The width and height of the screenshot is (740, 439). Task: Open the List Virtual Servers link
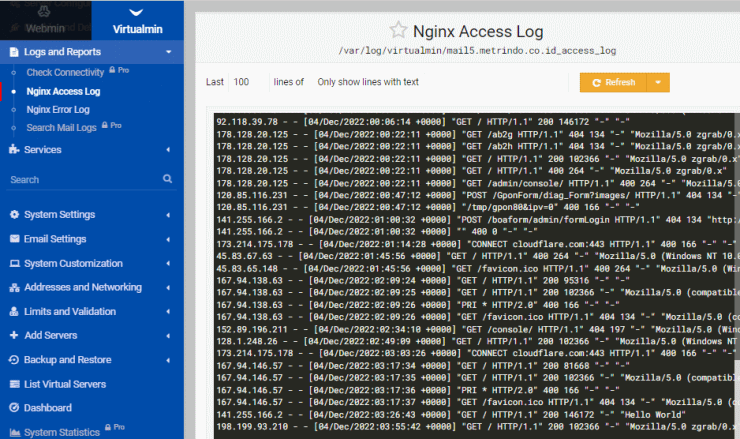(x=65, y=384)
